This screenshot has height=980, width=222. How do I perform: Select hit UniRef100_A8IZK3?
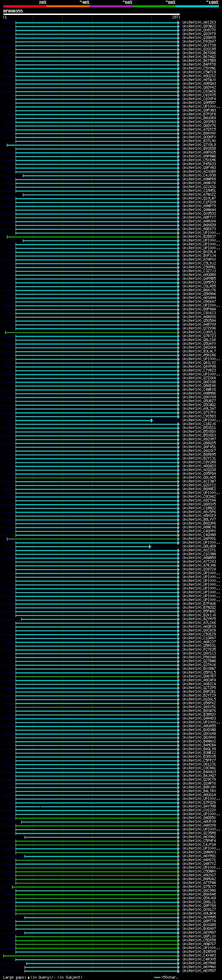click(x=199, y=23)
